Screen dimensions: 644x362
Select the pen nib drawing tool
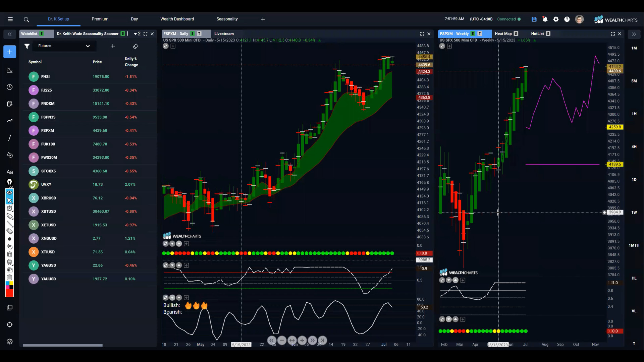tap(9, 183)
